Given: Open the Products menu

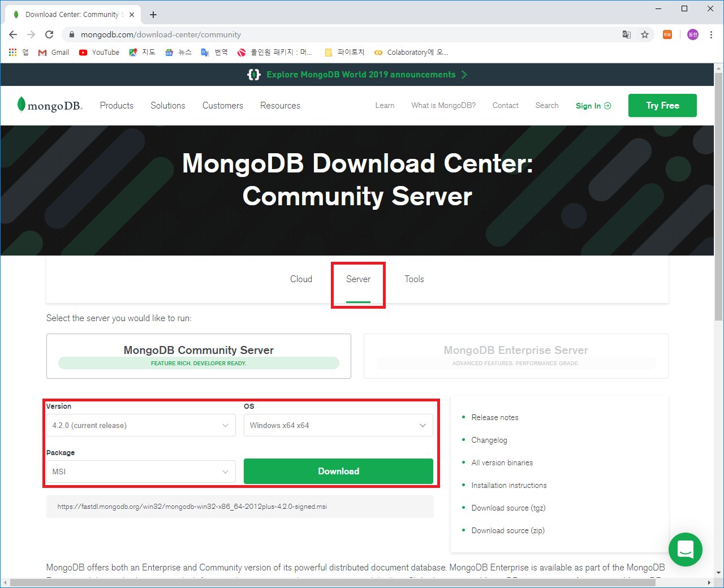Looking at the screenshot, I should click(117, 105).
